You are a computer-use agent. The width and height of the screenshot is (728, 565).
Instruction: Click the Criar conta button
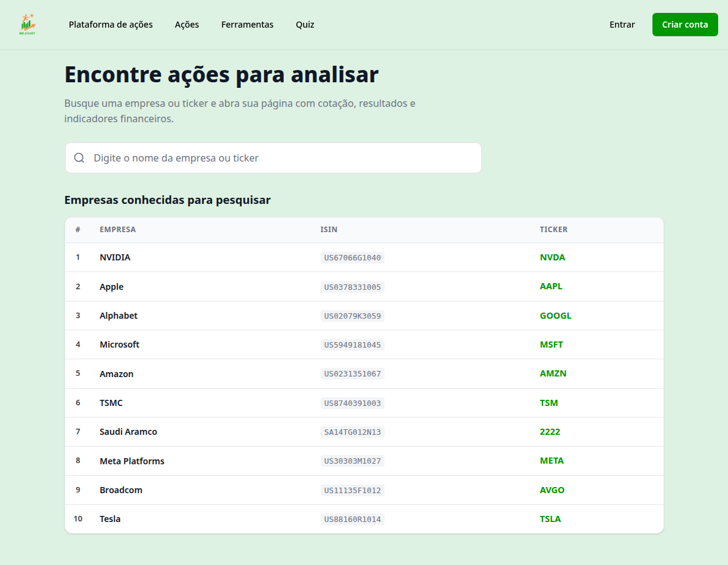(685, 25)
